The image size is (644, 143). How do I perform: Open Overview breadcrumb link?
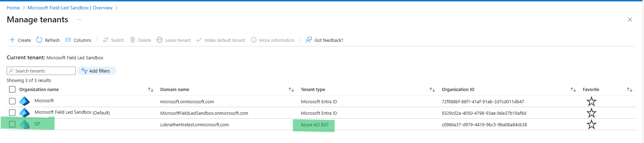[102, 8]
